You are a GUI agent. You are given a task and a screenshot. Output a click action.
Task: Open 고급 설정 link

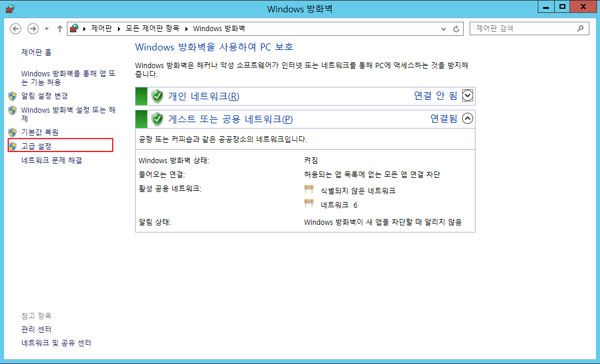(36, 146)
